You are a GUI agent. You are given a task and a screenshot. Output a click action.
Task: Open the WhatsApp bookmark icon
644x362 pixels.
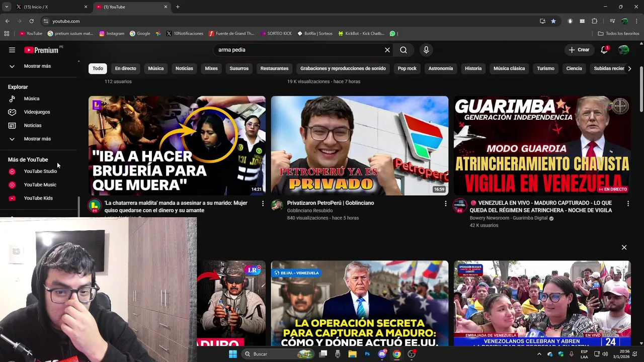coord(392,34)
